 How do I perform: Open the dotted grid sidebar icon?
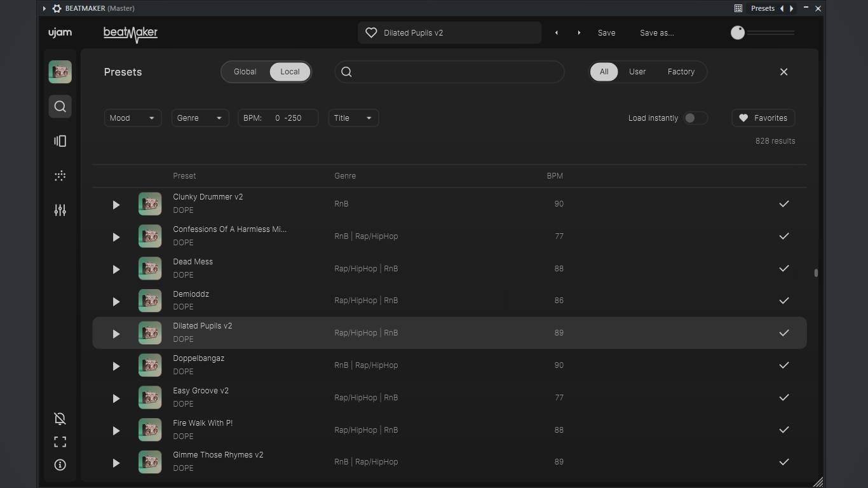click(x=60, y=176)
